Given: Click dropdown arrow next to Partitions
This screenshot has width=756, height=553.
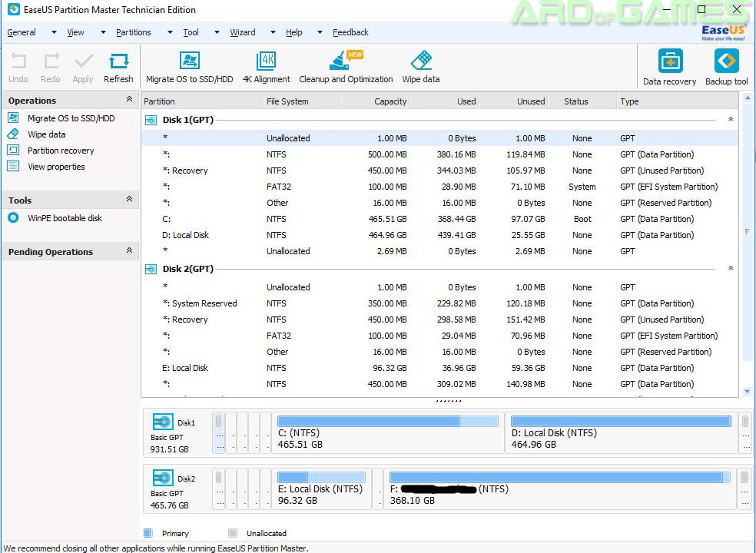Looking at the screenshot, I should 170,32.
